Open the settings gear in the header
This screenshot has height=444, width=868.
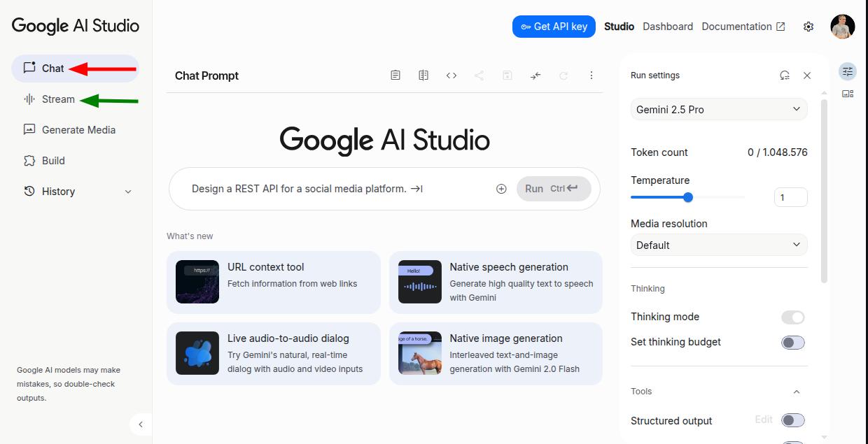click(x=808, y=27)
